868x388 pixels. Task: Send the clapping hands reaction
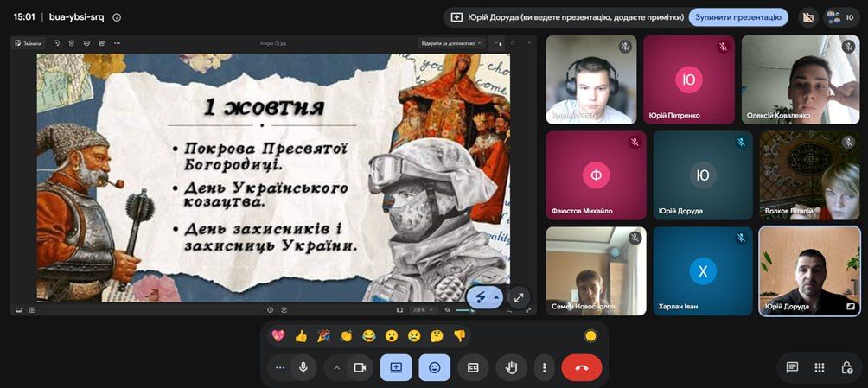tap(346, 335)
